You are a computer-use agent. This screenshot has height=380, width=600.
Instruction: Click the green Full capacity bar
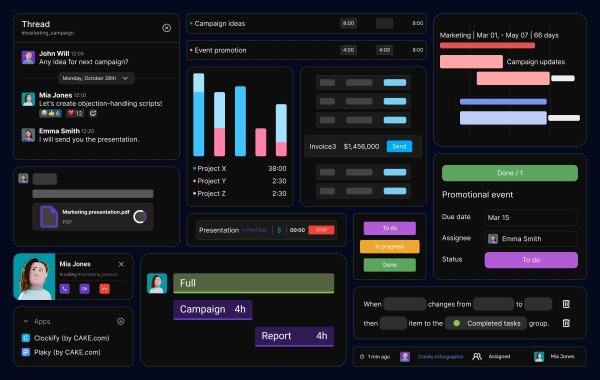(x=254, y=283)
